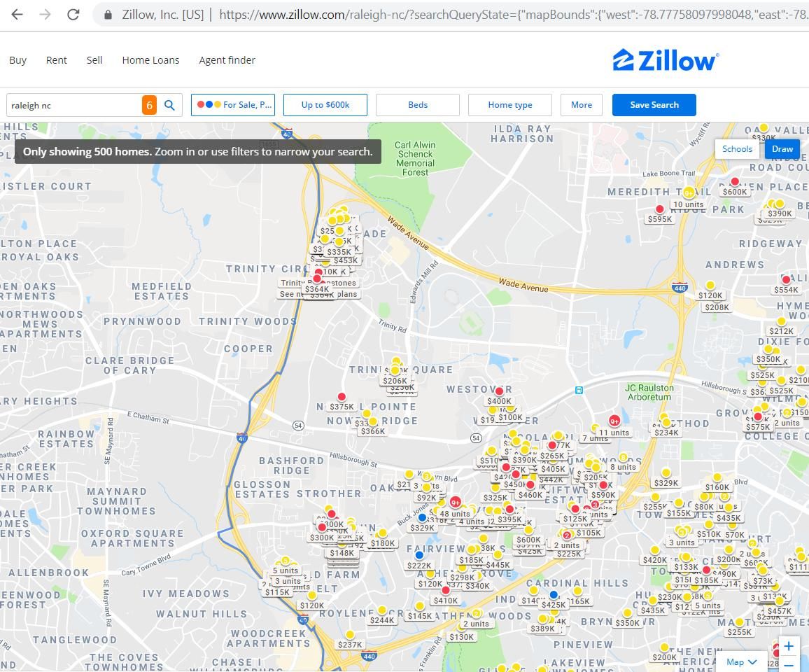Open the Buy menu
The height and width of the screenshot is (672, 809).
point(17,60)
